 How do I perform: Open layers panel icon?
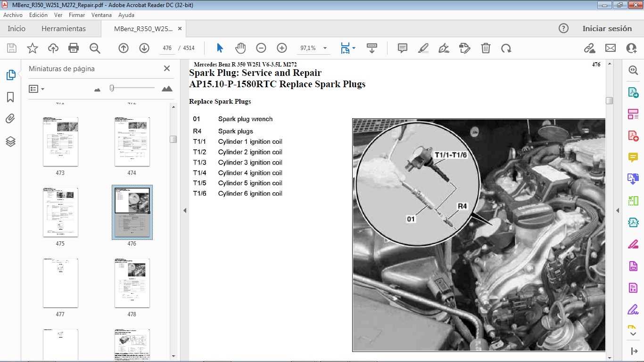point(10,141)
